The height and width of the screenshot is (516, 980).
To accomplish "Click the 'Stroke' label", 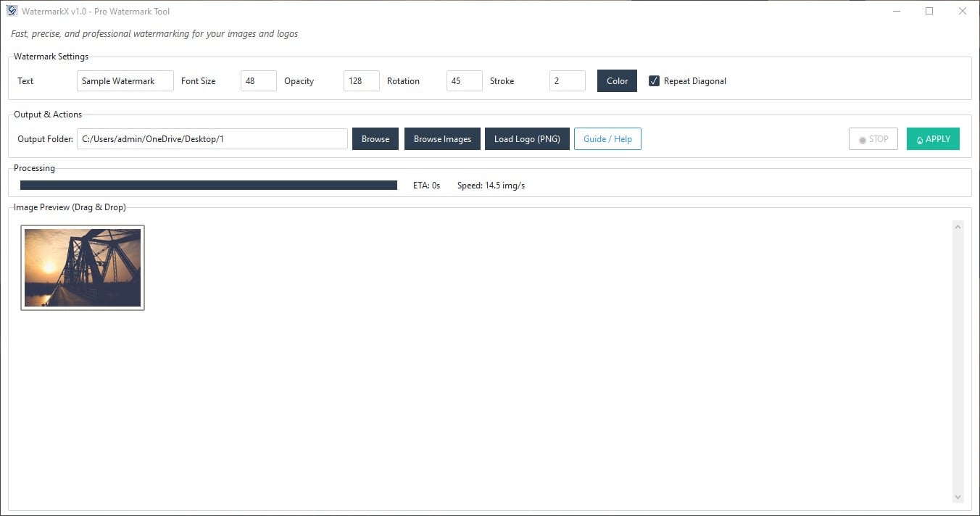I will click(502, 81).
